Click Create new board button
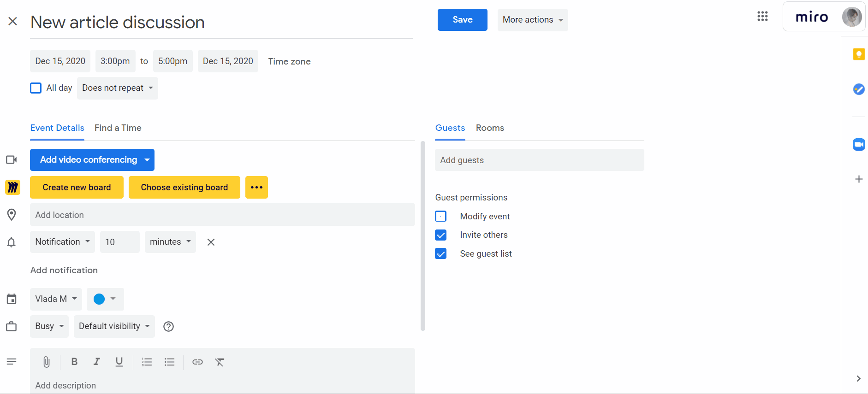Image resolution: width=868 pixels, height=394 pixels. tap(77, 188)
